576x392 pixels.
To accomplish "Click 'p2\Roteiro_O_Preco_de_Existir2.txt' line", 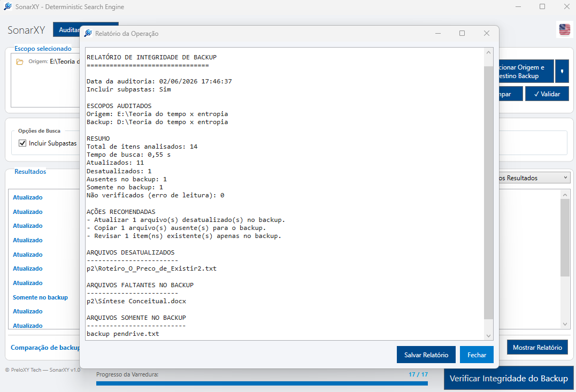I will (152, 268).
